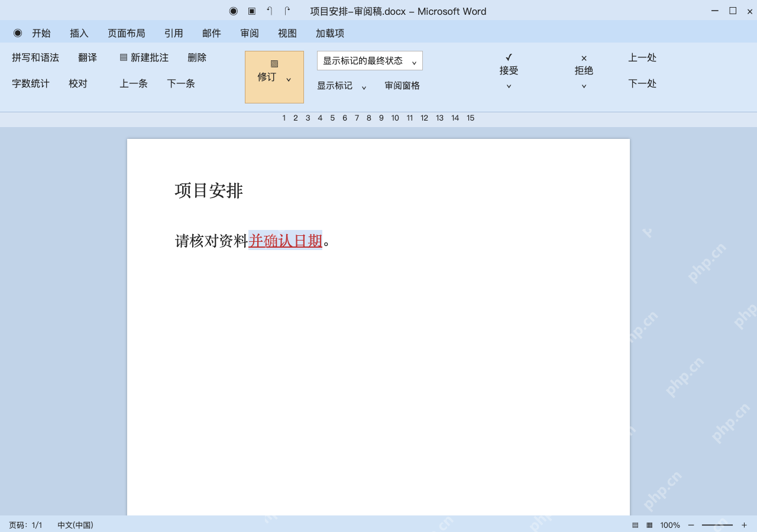Switch to 引用 tab
Screen dimensions: 757x532
174,33
